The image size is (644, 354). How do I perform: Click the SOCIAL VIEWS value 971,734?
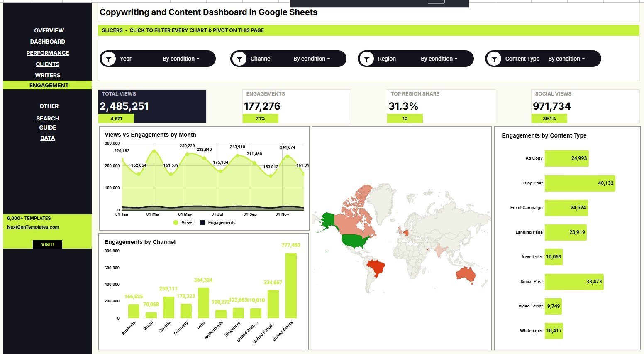pos(552,106)
